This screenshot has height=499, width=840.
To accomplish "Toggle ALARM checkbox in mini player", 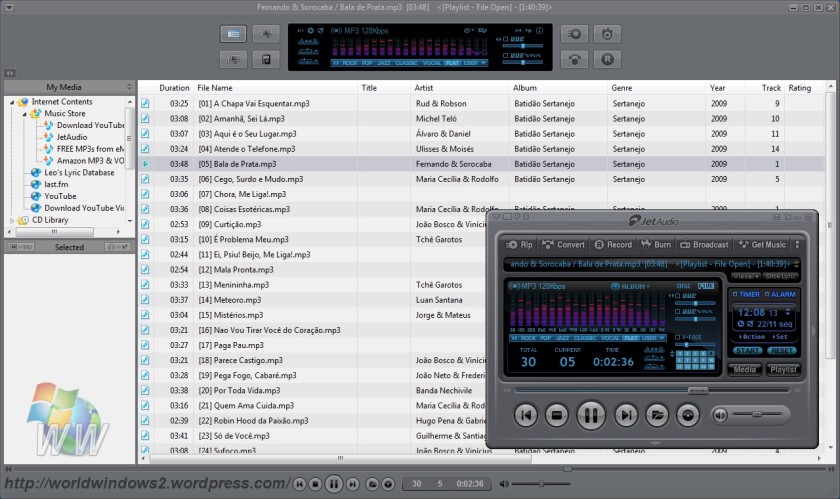I will click(767, 294).
